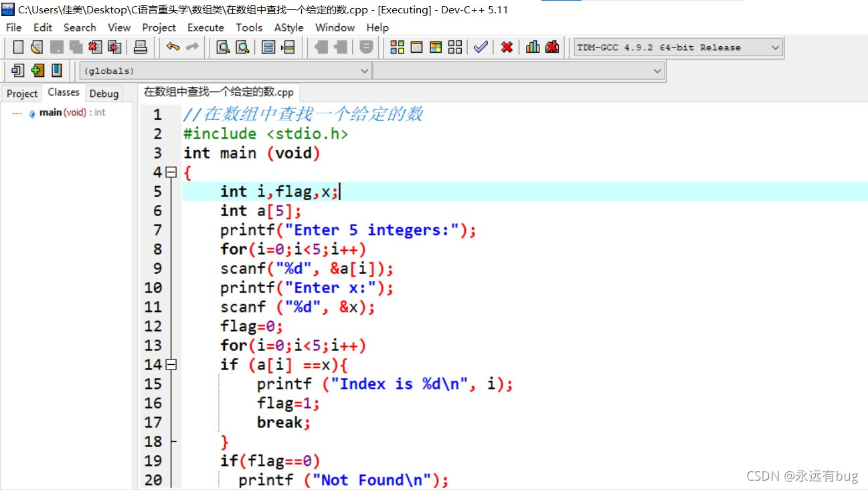Click the blue bookmark icon in second toolbar
Screen dimensions: 868x490
57,70
